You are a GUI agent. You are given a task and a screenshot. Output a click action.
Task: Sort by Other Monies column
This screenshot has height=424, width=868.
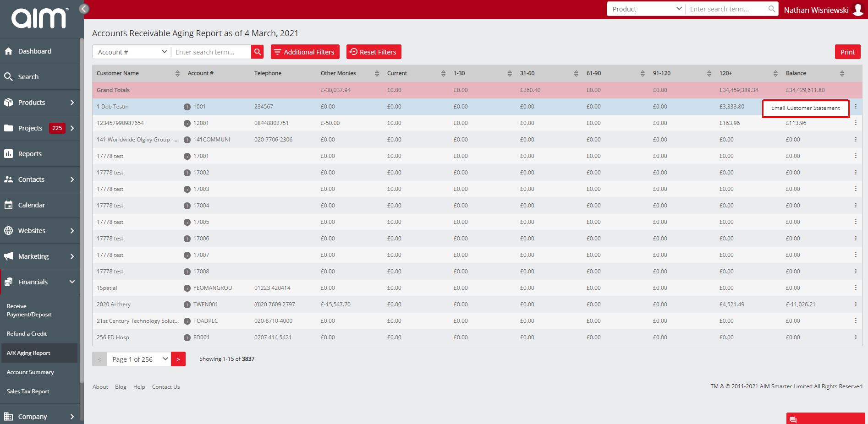377,73
